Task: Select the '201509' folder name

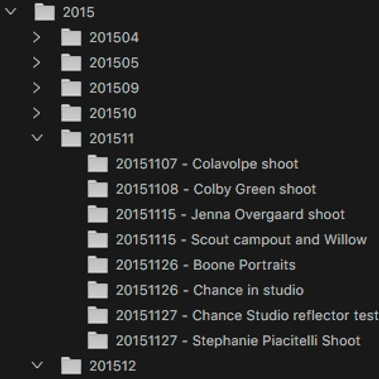Action: [114, 88]
